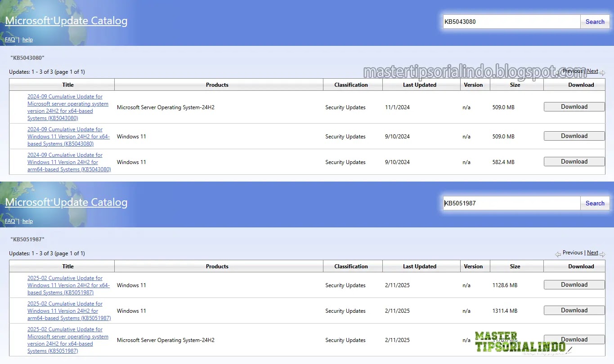The image size is (614, 364).
Task: Open help link on the KB5043080 page
Action: [27, 40]
